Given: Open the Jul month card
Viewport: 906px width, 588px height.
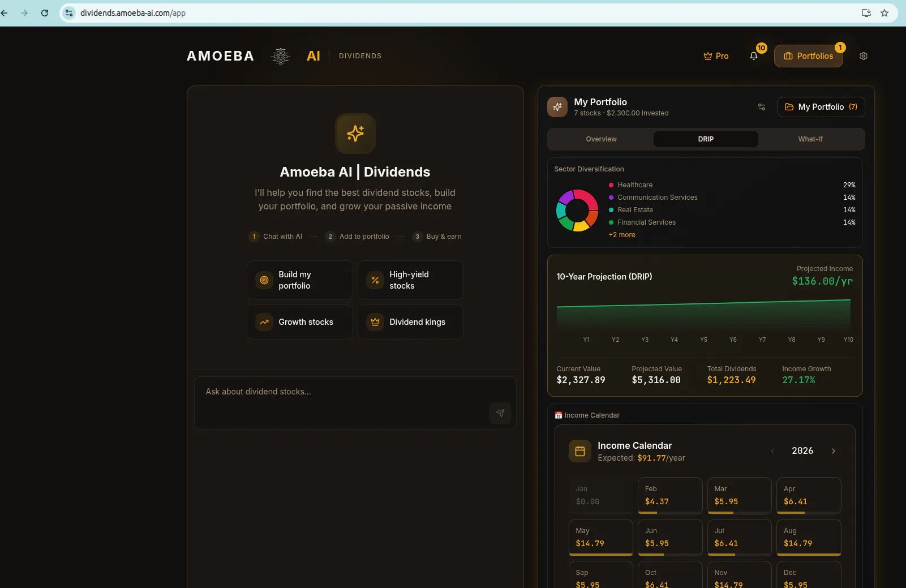Looking at the screenshot, I should point(740,538).
